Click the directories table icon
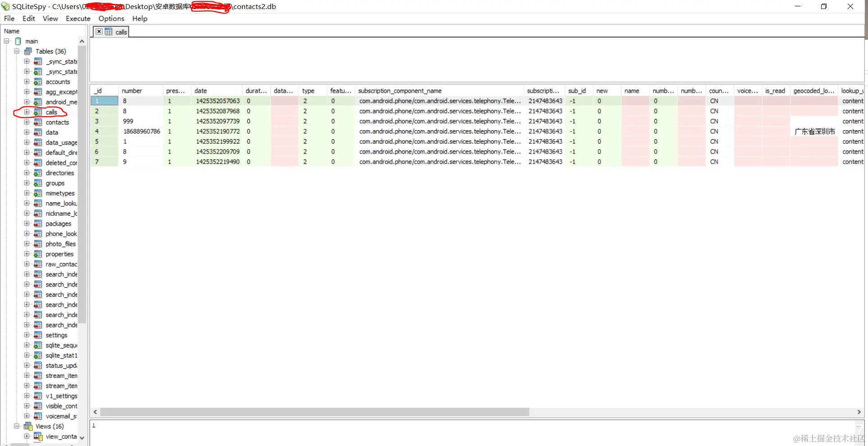868x446 pixels. (x=38, y=173)
